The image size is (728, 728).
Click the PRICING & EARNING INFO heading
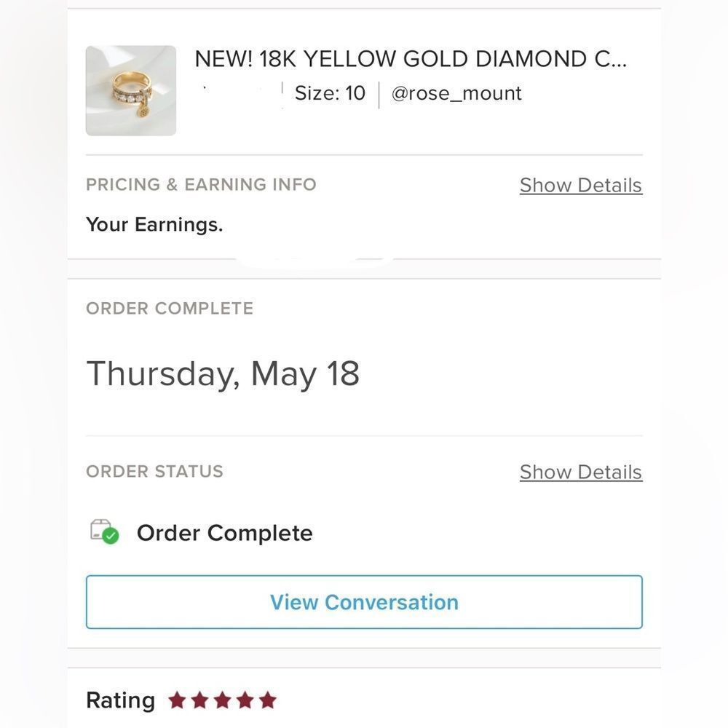pyautogui.click(x=201, y=184)
